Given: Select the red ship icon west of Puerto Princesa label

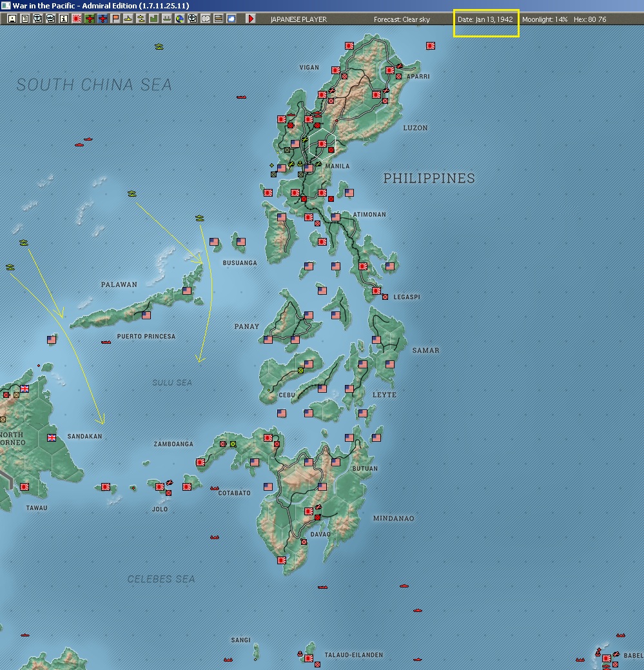Looking at the screenshot, I should [106, 342].
